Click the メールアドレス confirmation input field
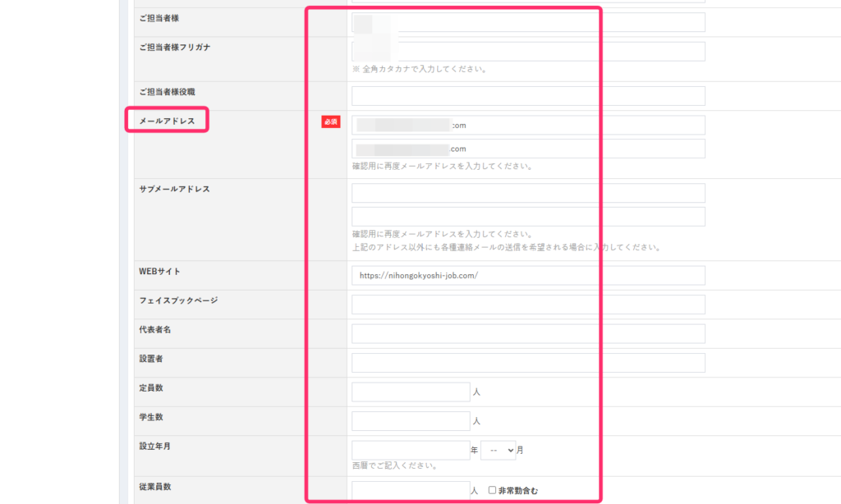The height and width of the screenshot is (504, 841). point(527,149)
